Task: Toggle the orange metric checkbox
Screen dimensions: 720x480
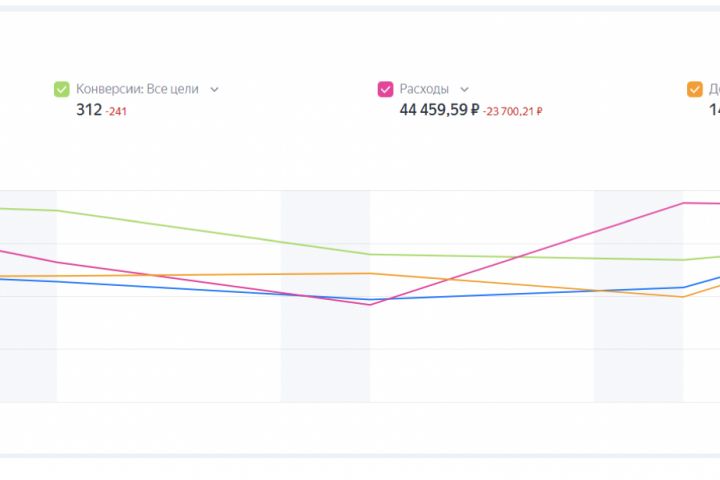Action: tap(695, 89)
